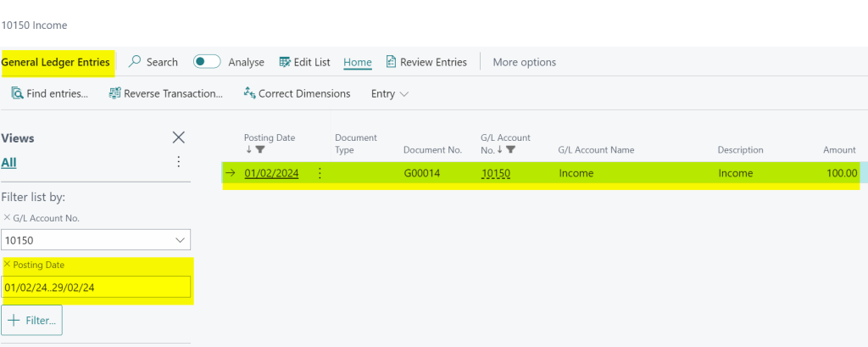Click the Reverse Transaction icon
The height and width of the screenshot is (347, 868).
pos(114,93)
